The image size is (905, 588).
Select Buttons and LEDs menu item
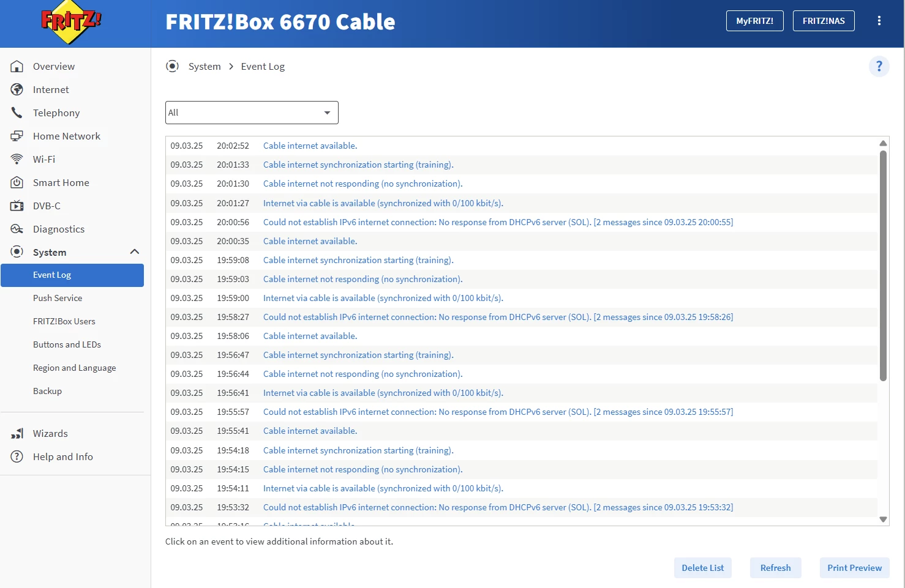tap(67, 344)
